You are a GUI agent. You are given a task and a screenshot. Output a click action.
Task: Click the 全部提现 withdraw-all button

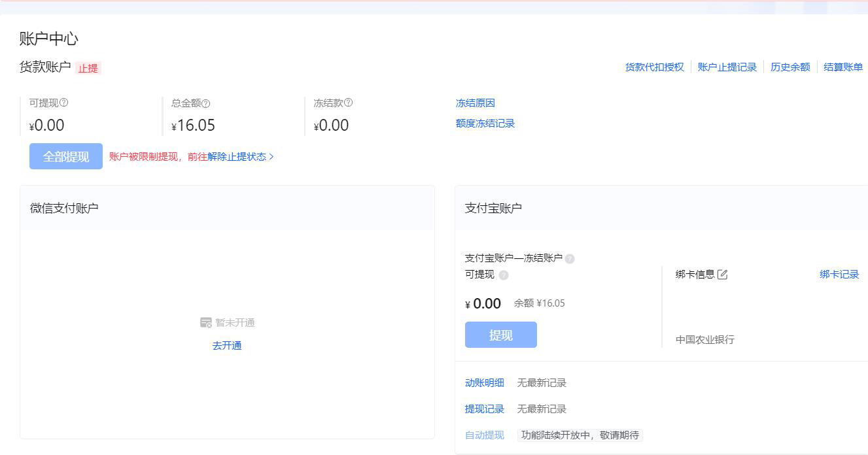pos(65,156)
